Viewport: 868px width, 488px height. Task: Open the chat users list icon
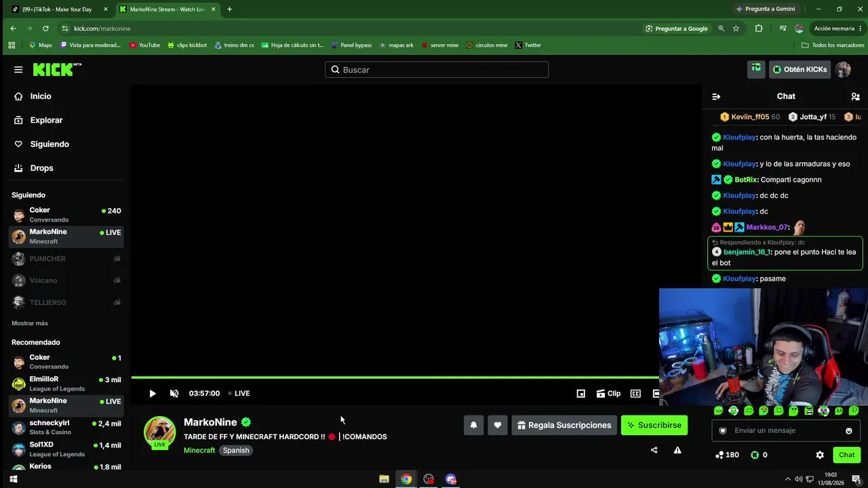click(x=855, y=96)
